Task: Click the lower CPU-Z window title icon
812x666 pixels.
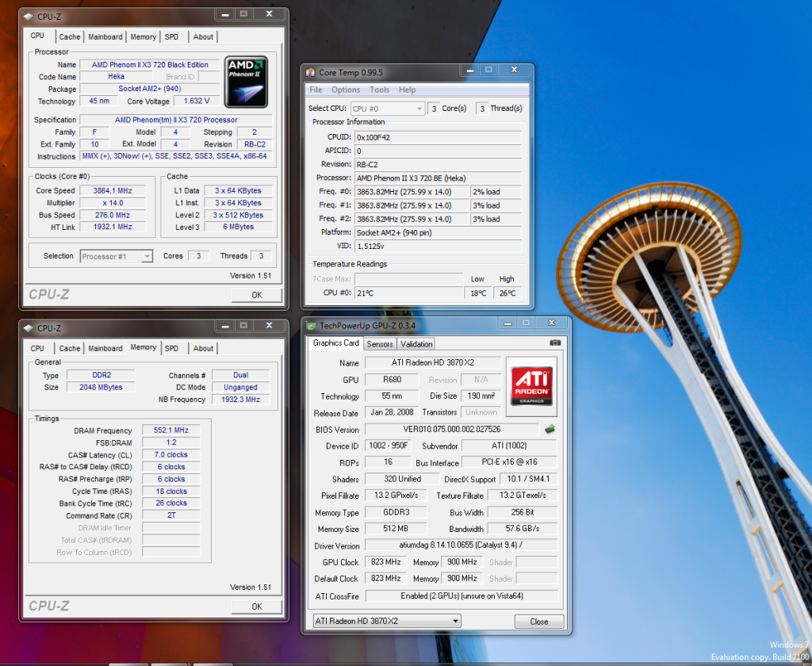Action: click(29, 328)
